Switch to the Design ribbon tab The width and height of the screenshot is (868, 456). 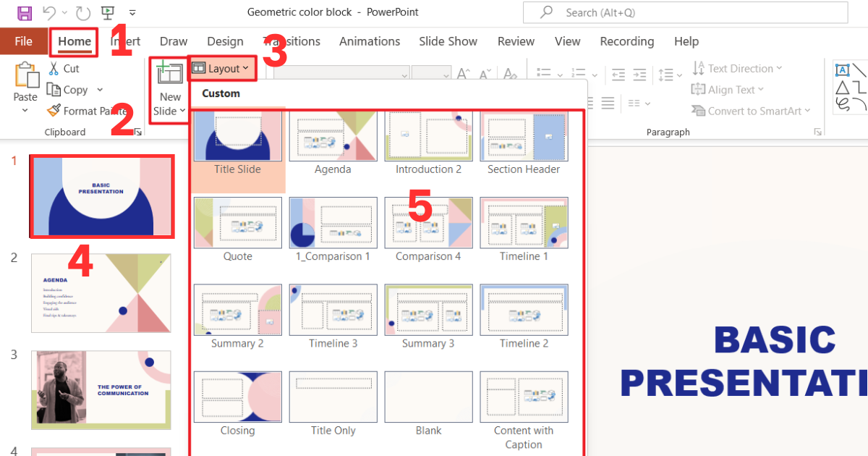[225, 41]
